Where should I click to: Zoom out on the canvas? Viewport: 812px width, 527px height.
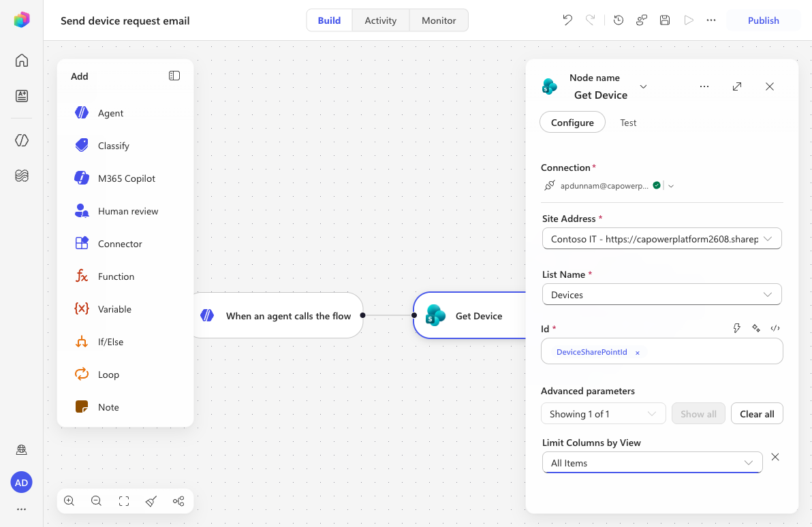click(96, 501)
